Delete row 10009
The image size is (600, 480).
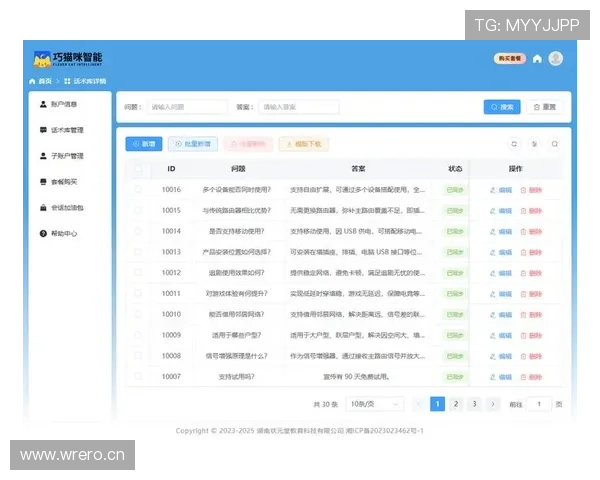[531, 336]
